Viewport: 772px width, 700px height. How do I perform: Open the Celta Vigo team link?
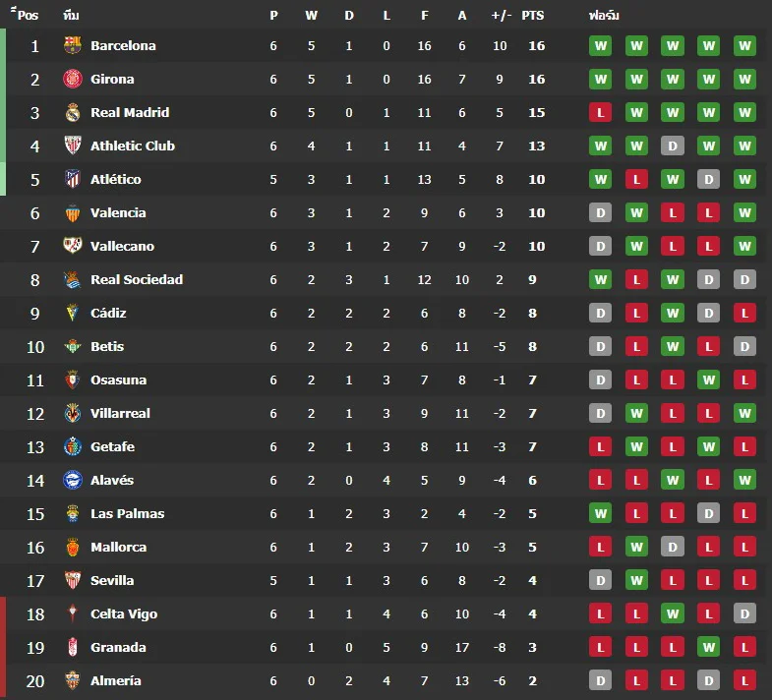click(124, 613)
